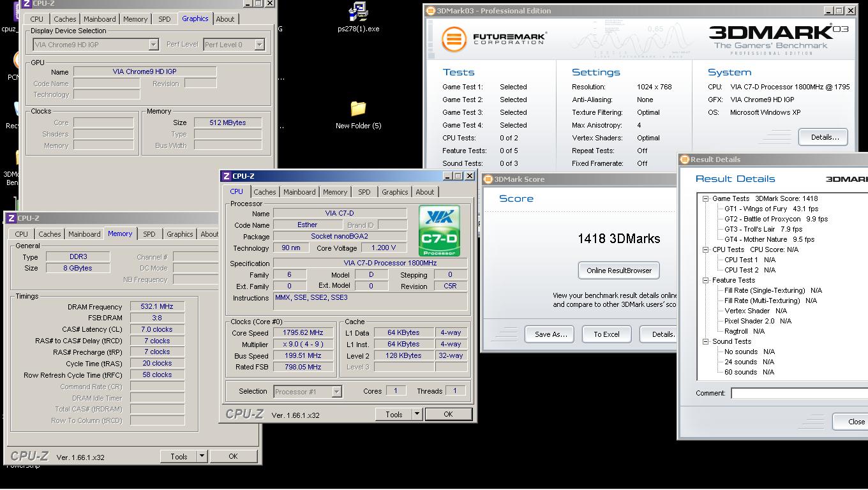868x490 pixels.
Task: Click Multiplier value x 9.0 ( 4 - 9 )
Action: click(x=303, y=344)
